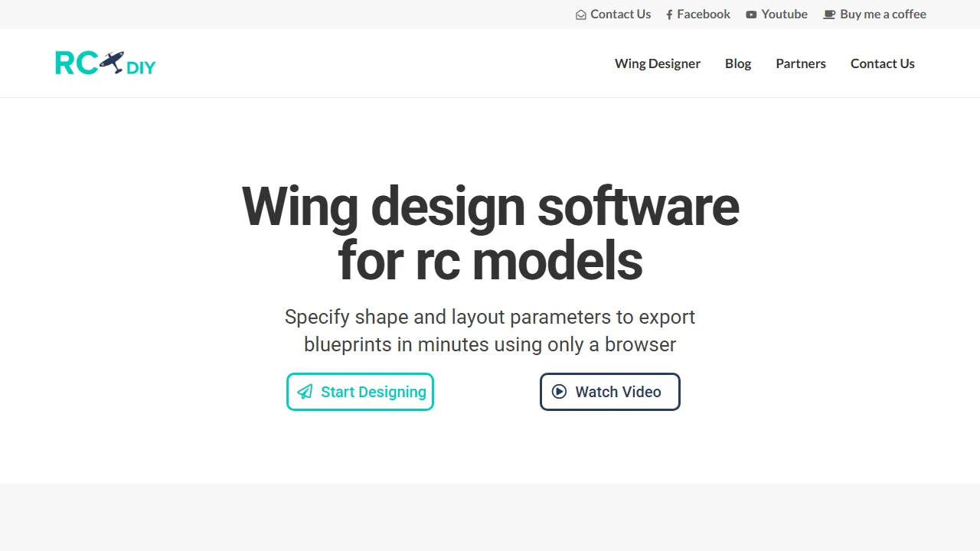This screenshot has height=551, width=980.
Task: Click the RC DIY logo to go home
Action: point(105,63)
